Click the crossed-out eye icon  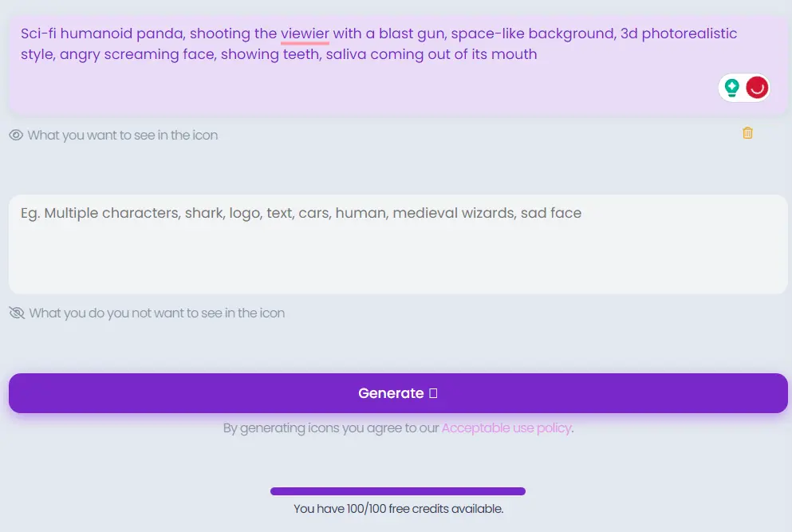(x=17, y=313)
